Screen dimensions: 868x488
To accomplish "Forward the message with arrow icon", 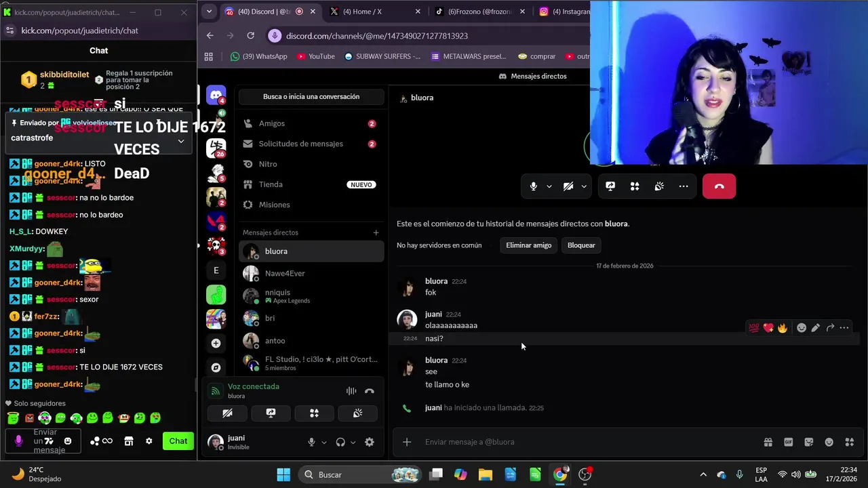I will click(x=830, y=328).
